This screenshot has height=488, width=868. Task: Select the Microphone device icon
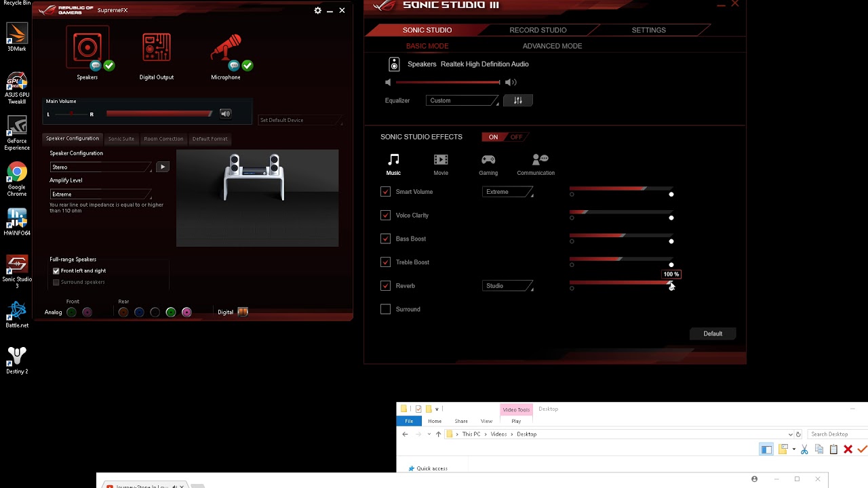pos(226,49)
